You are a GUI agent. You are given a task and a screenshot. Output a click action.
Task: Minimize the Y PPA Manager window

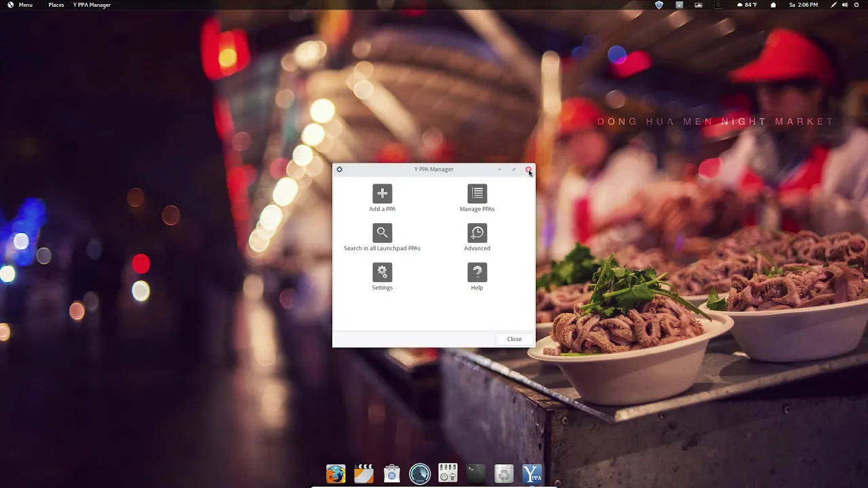500,169
